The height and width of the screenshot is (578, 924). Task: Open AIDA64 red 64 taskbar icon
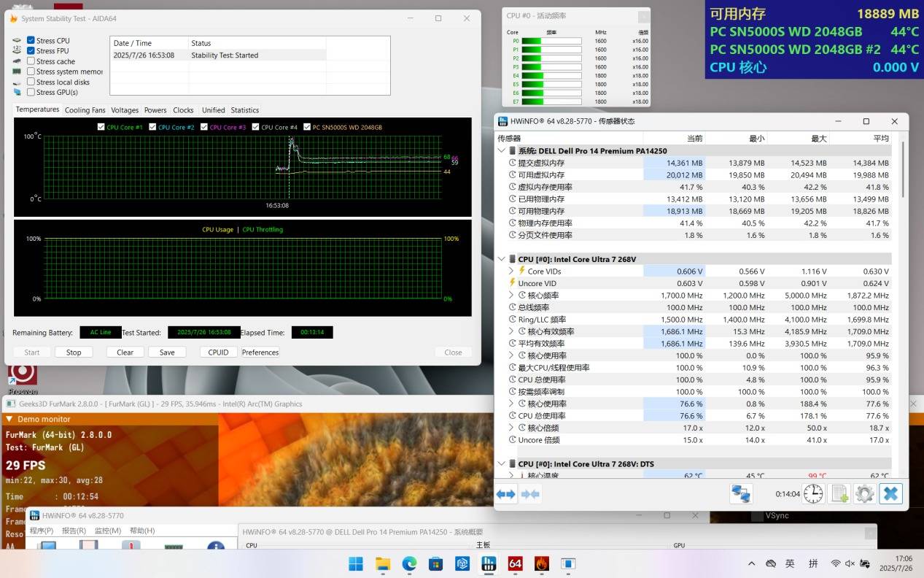tap(515, 563)
